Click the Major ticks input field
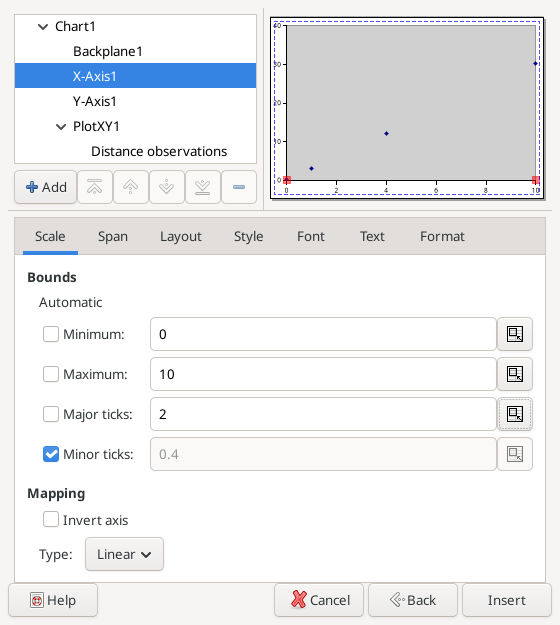The height and width of the screenshot is (625, 560). 323,414
